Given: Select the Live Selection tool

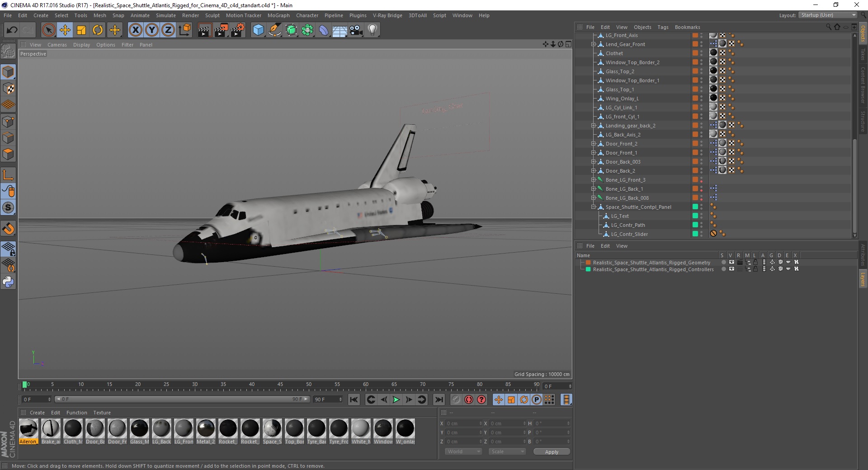Looking at the screenshot, I should tap(48, 30).
